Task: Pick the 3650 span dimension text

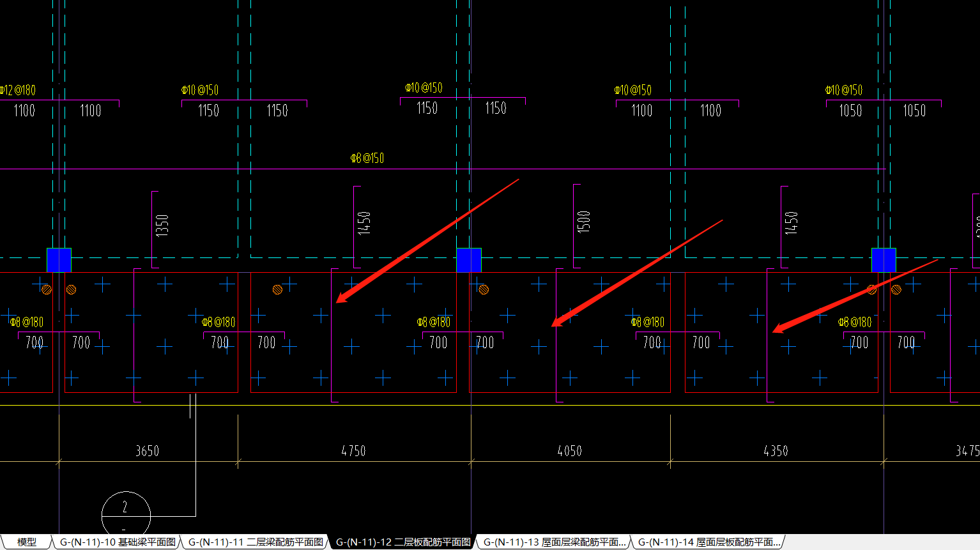Action: point(147,451)
